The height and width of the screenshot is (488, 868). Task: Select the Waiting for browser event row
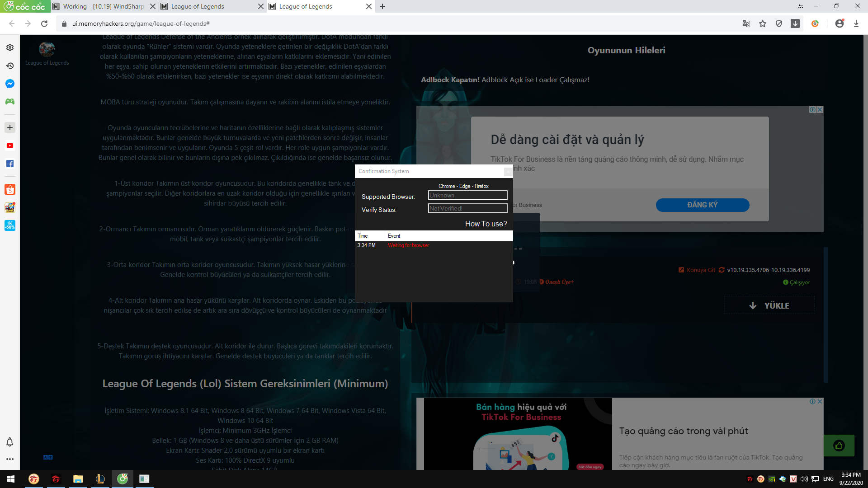(x=434, y=245)
